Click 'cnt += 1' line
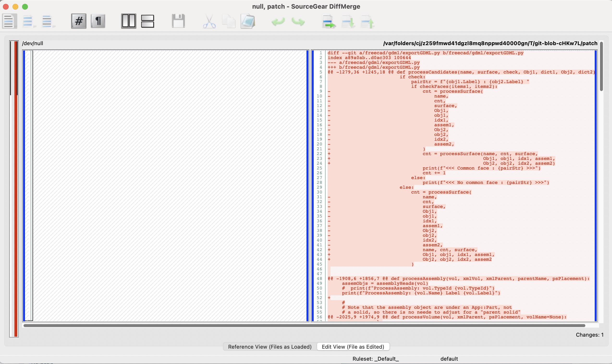This screenshot has width=612, height=364. coord(434,173)
